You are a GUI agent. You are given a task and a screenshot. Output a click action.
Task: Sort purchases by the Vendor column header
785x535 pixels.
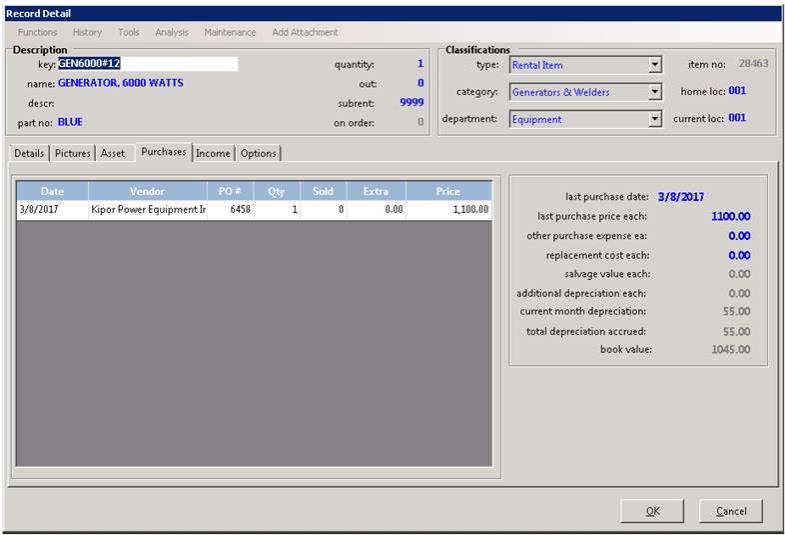(x=147, y=191)
